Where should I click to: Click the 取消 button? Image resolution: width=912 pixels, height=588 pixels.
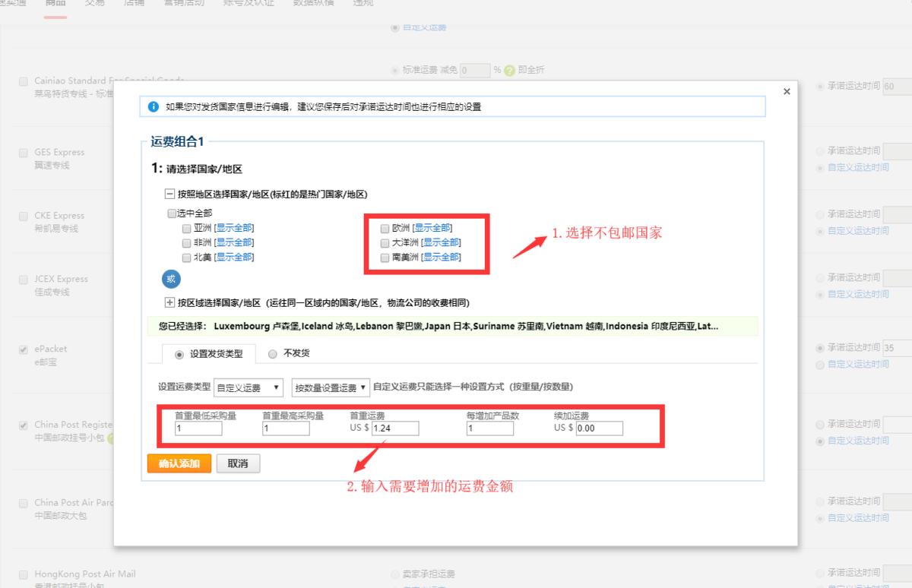click(238, 463)
